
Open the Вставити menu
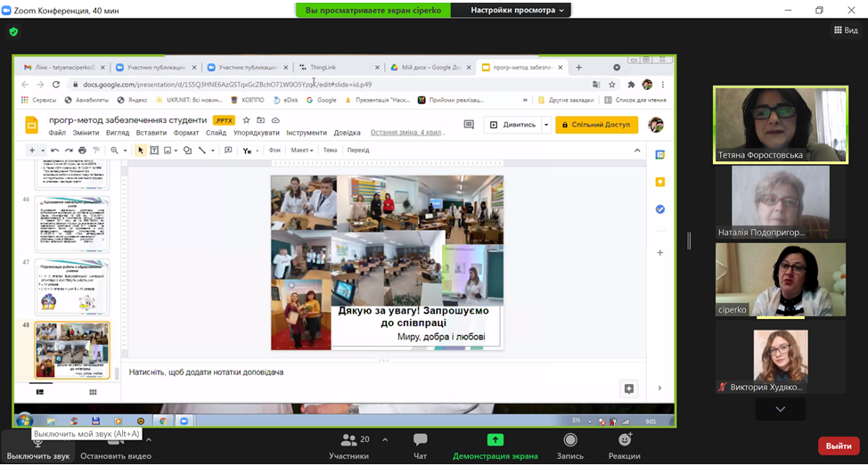coord(151,133)
